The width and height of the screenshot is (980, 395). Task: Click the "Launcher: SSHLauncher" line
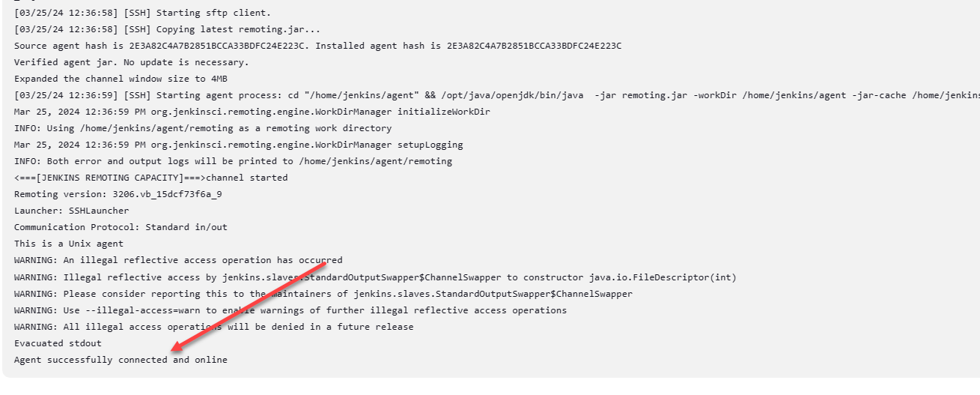[71, 211]
